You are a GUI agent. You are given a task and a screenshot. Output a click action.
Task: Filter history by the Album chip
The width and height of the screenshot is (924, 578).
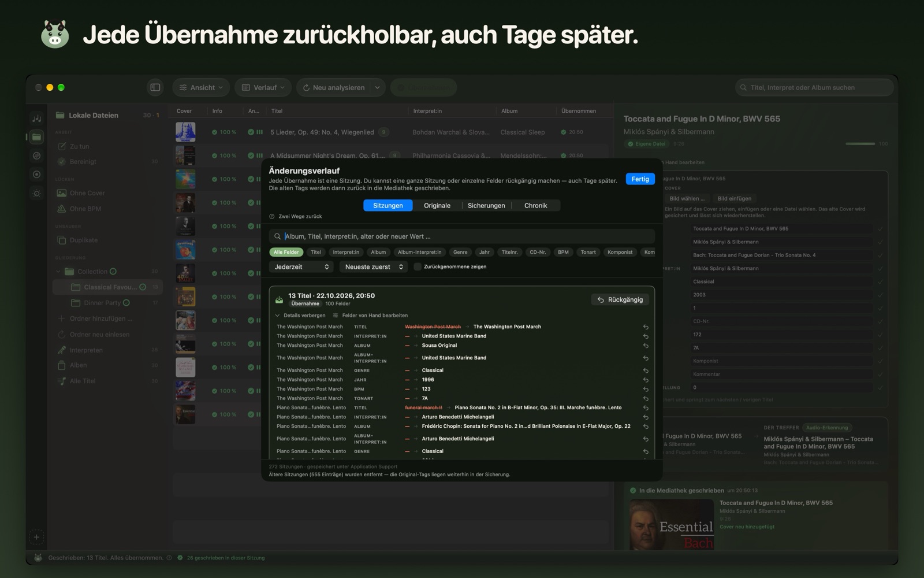coord(378,252)
